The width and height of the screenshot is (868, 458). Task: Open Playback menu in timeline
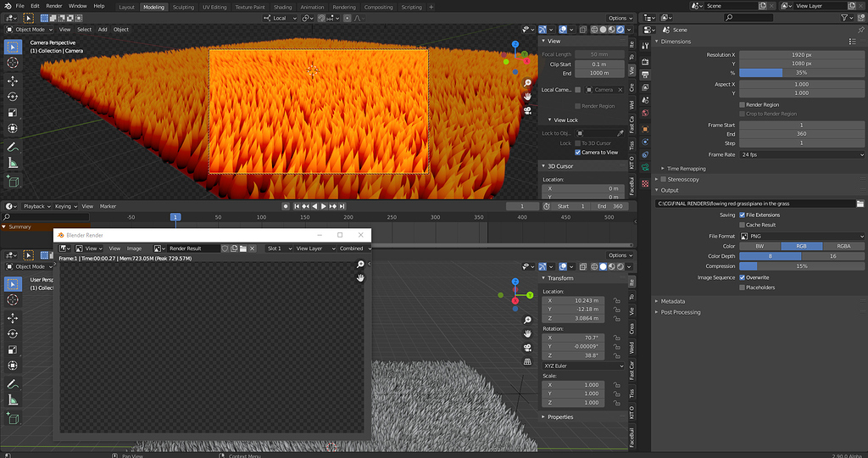point(36,206)
